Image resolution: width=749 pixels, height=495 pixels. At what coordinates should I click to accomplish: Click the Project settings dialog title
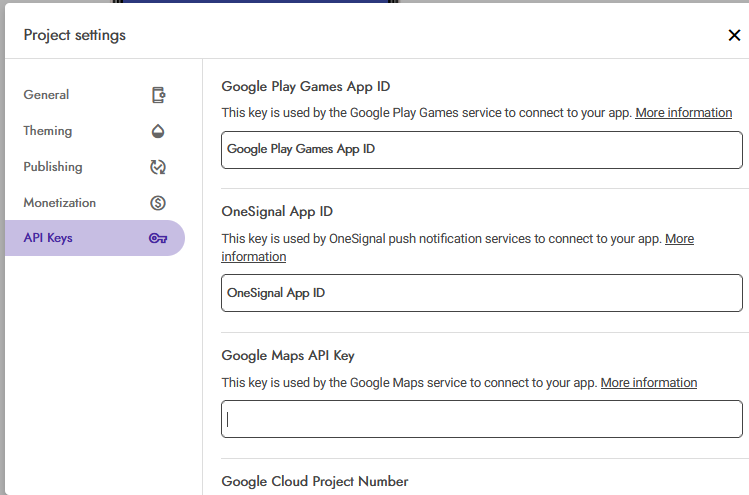[75, 36]
